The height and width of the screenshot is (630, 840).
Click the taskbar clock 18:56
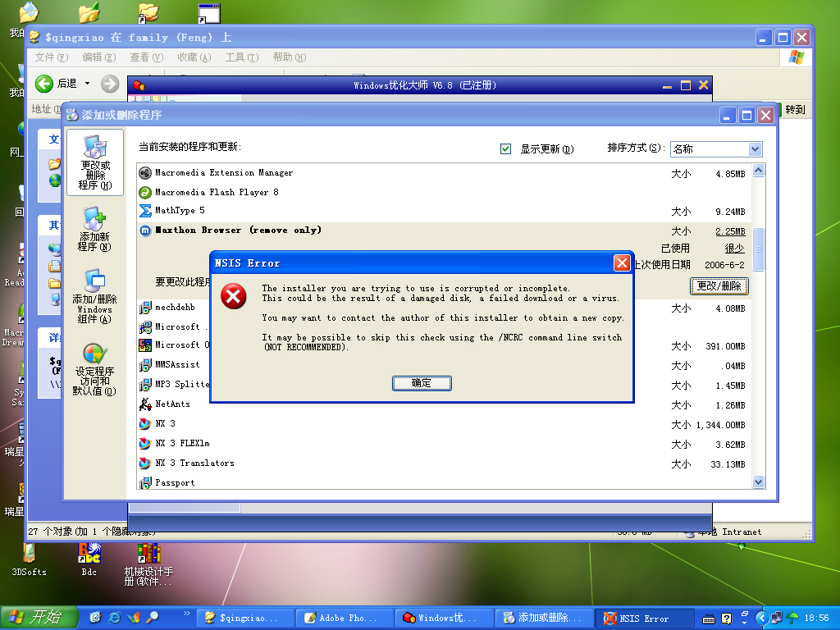click(x=816, y=618)
